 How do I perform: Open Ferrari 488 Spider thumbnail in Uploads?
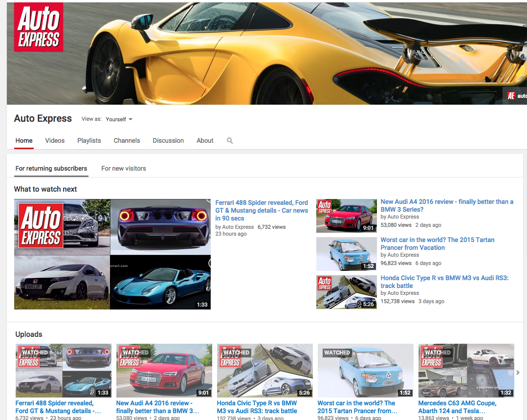pos(64,371)
